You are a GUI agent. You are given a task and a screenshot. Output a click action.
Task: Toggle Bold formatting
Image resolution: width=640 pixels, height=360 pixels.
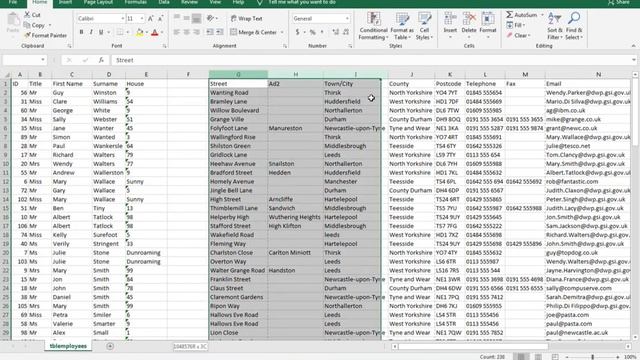(81, 32)
